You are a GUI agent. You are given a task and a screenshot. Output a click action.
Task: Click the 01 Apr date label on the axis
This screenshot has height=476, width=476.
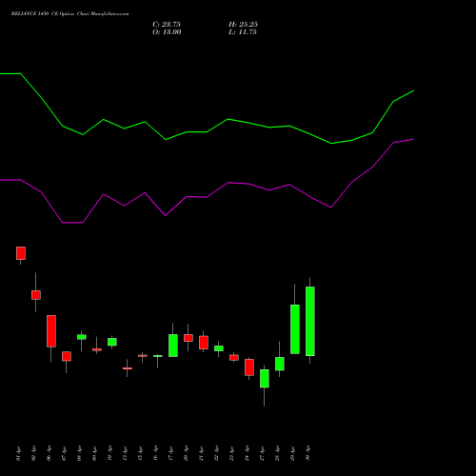pyautogui.click(x=18, y=453)
